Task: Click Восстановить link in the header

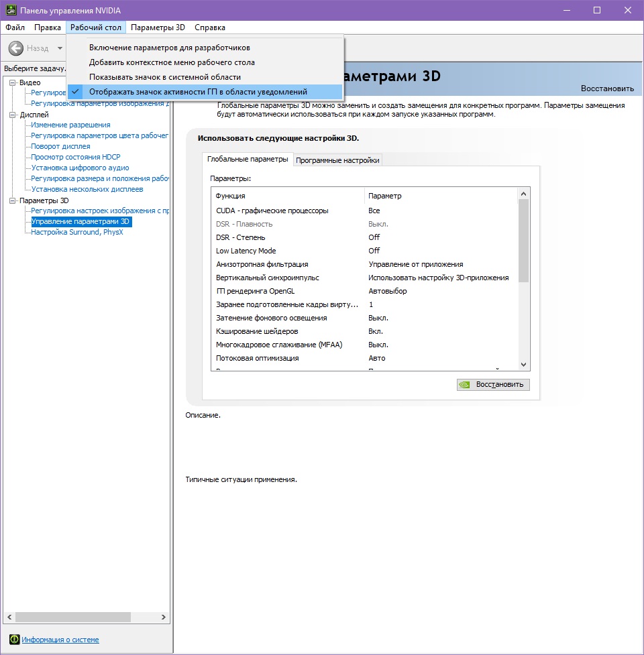Action: click(607, 88)
